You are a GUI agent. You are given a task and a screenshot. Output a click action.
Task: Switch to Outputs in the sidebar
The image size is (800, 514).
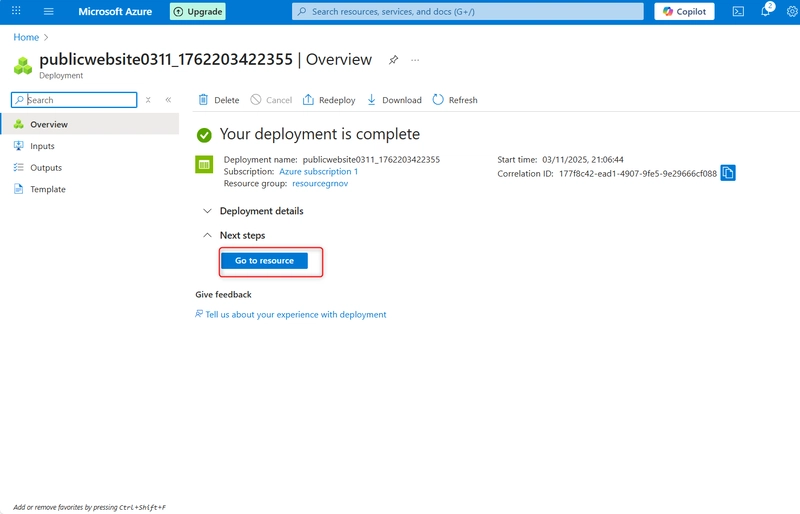click(x=45, y=168)
